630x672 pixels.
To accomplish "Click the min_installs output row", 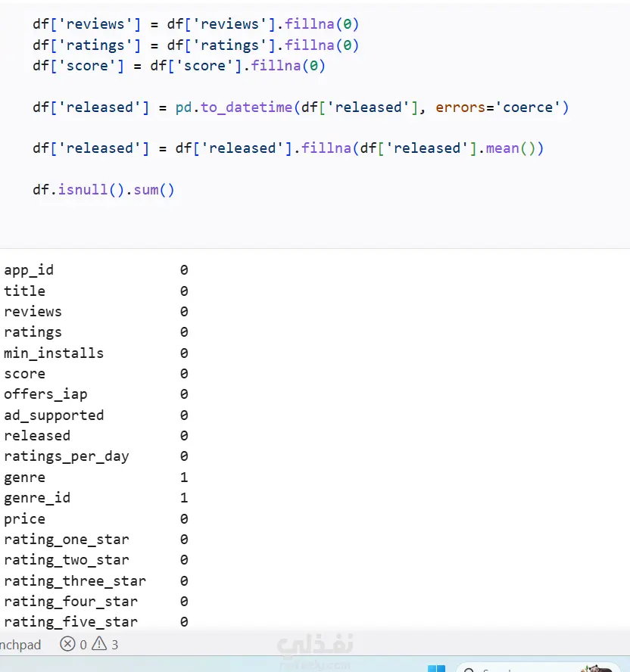I will (96, 353).
